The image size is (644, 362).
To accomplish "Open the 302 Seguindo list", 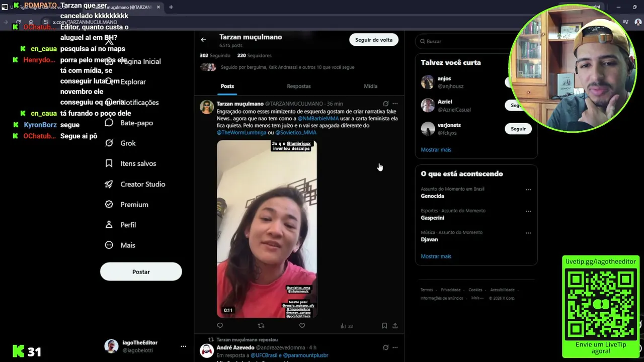I will click(x=215, y=56).
